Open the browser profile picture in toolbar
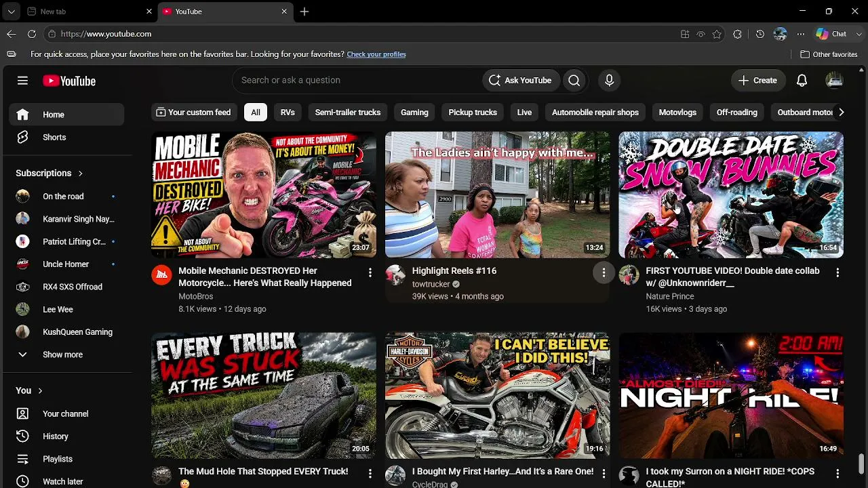Viewport: 868px width, 488px height. (780, 34)
